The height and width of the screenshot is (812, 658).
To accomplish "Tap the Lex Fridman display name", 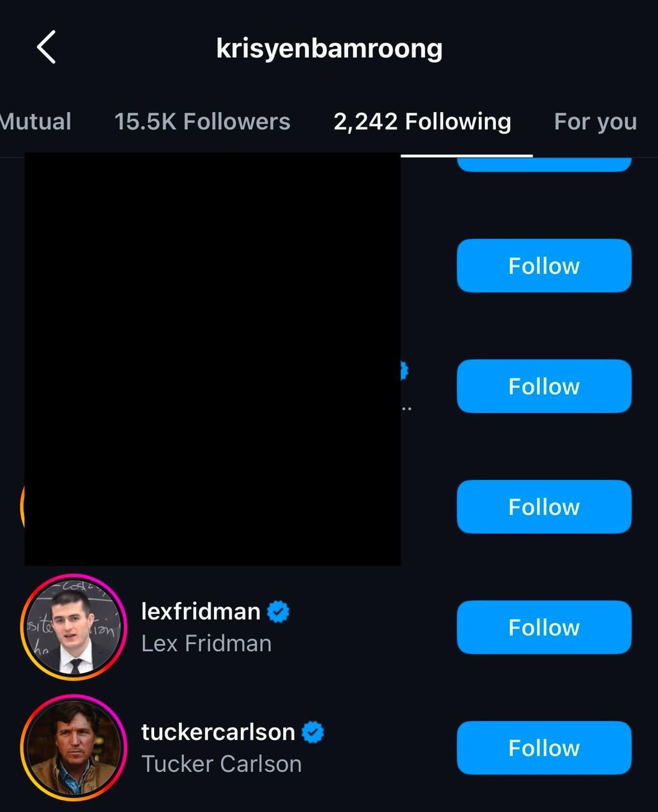I will coord(207,643).
